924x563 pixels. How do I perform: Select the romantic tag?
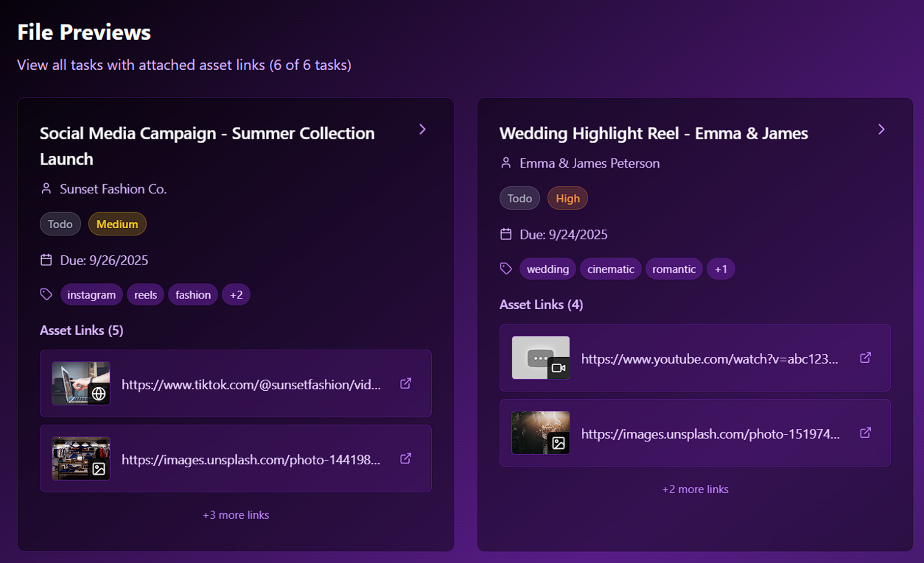point(674,269)
